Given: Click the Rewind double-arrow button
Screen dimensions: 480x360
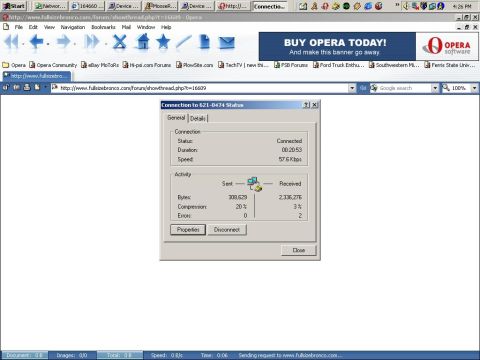Looking at the screenshot, I should click(12, 42).
